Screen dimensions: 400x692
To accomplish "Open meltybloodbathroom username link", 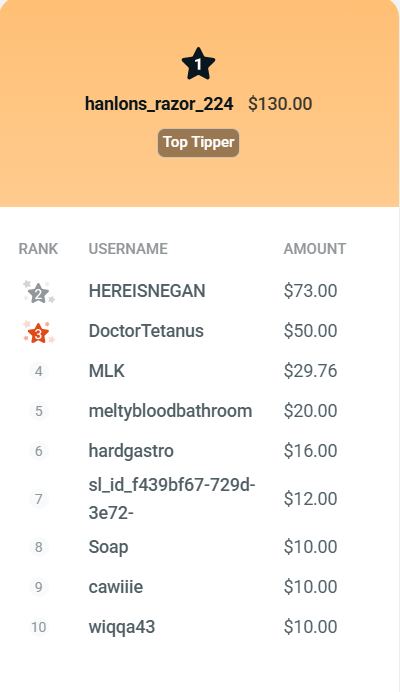I will point(170,411).
